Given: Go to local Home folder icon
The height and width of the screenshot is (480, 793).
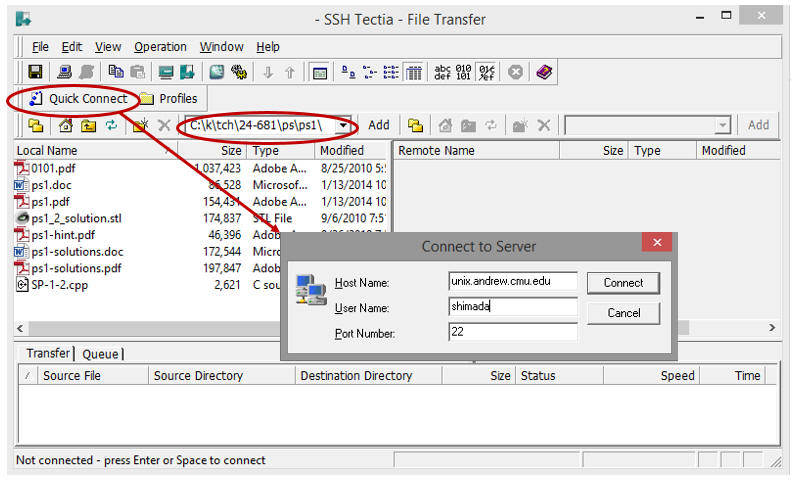Looking at the screenshot, I should point(66,125).
